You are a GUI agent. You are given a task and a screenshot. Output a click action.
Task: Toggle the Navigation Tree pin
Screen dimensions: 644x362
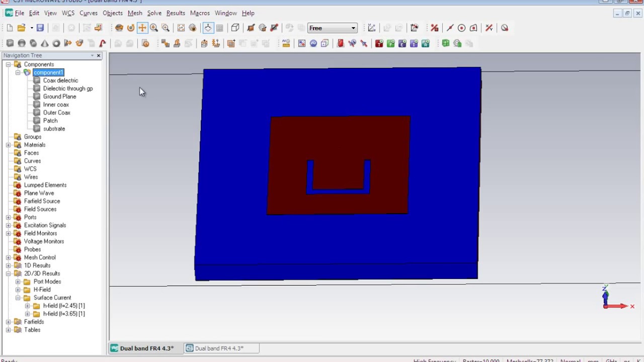[92, 55]
